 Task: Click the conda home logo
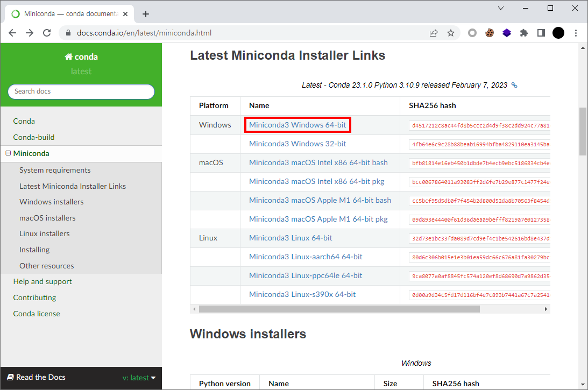81,56
